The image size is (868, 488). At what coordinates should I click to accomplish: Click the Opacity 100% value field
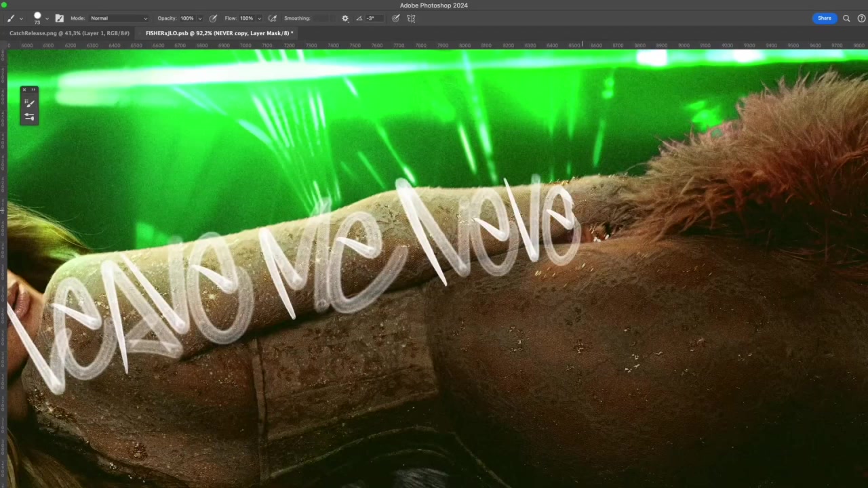tap(187, 18)
